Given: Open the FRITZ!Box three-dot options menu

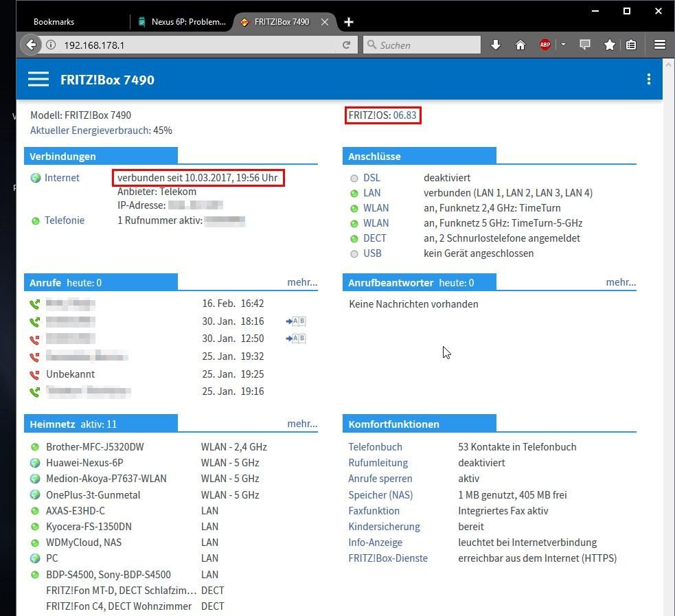Looking at the screenshot, I should coord(649,79).
